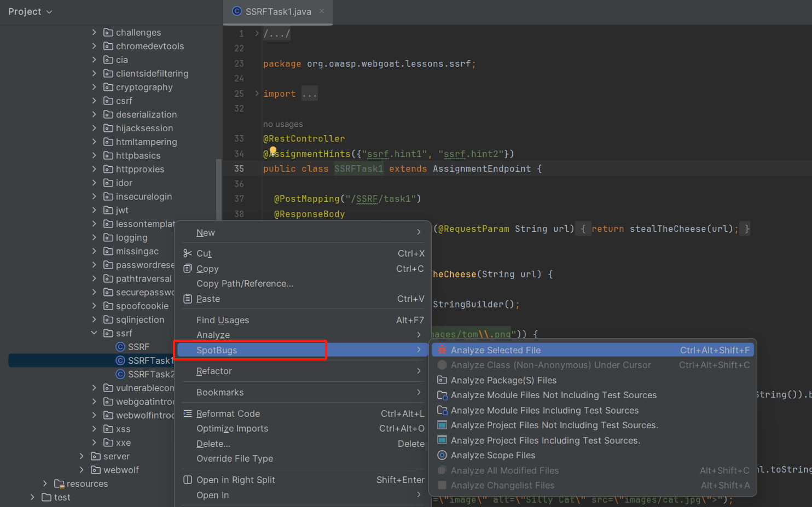Click the SSRF class icon in tree
This screenshot has height=507, width=812.
pos(121,347)
